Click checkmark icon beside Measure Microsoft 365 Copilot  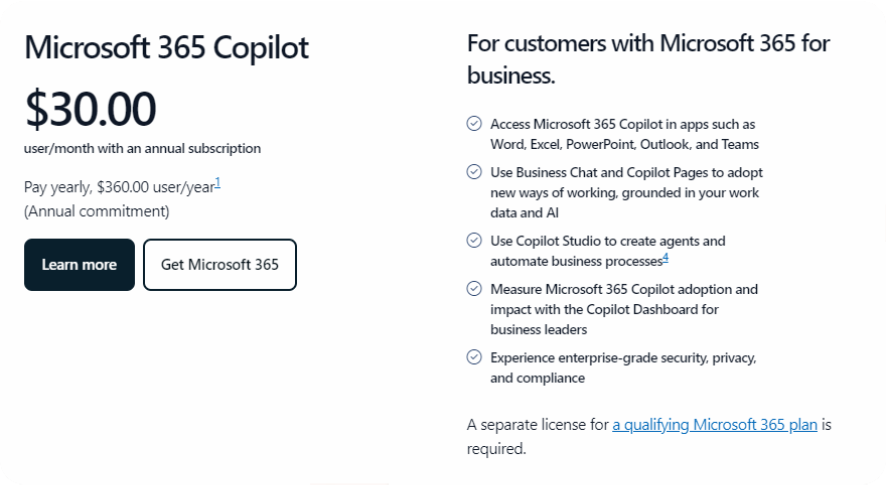pyautogui.click(x=474, y=288)
